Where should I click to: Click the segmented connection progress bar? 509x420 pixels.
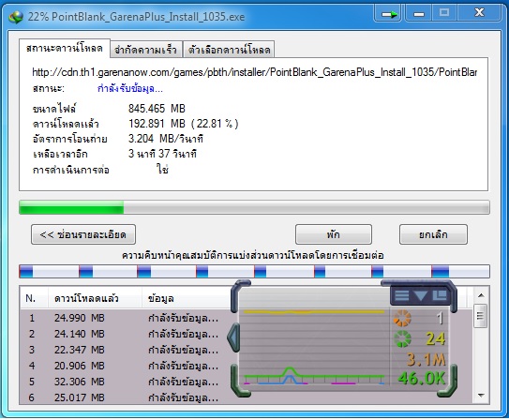click(x=254, y=271)
